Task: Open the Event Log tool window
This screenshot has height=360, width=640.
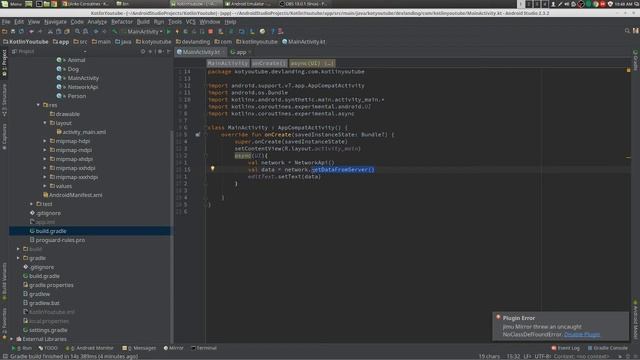Action: coord(565,348)
